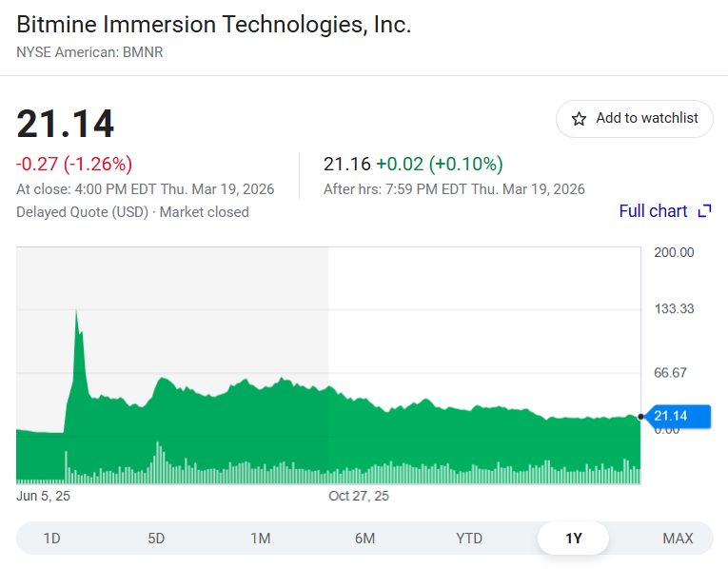Click the tallest price spike in the chart
Screen dimensions: 728x569
[x=76, y=312]
